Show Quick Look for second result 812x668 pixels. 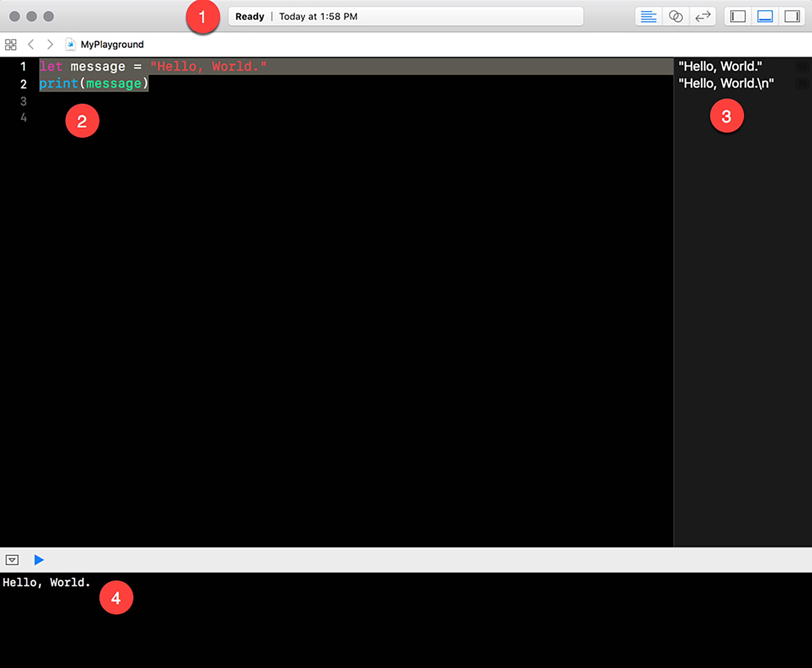[x=802, y=83]
